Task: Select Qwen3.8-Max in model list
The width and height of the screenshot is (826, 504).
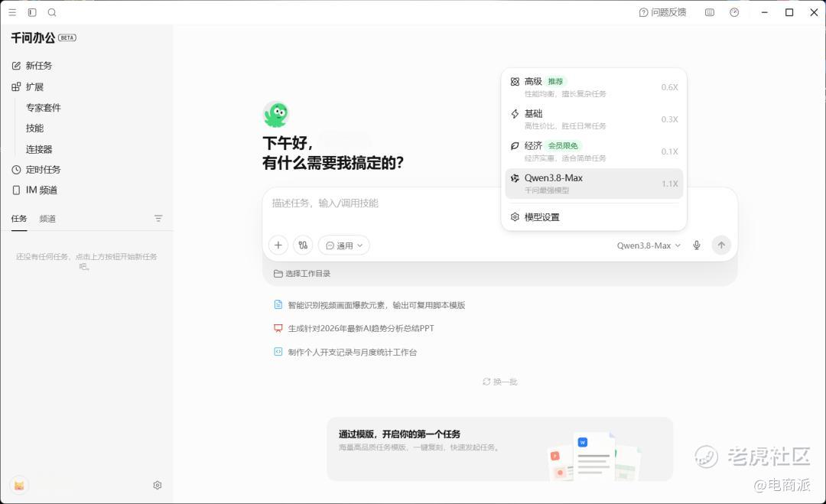Action: point(593,184)
